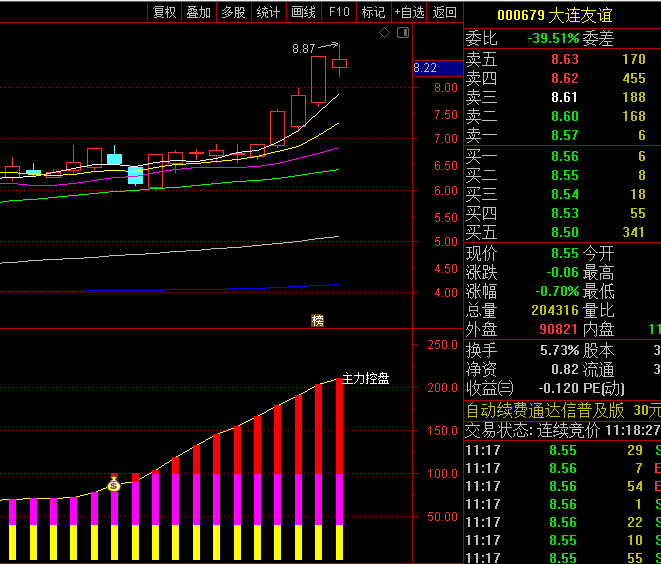This screenshot has width=661, height=564.
Task: Select the 卖一 ask price row
Action: coord(560,135)
